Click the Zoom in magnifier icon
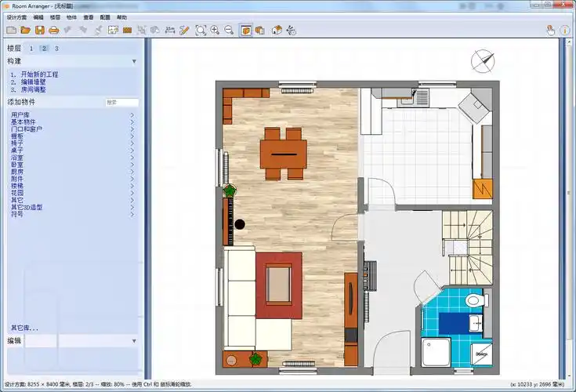Screen dimensions: 576x392 [x=215, y=31]
